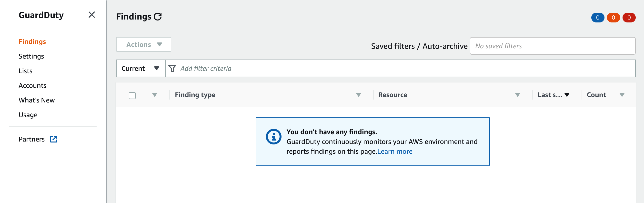Click the info icon in the notice
This screenshot has width=644, height=203.
click(x=273, y=136)
